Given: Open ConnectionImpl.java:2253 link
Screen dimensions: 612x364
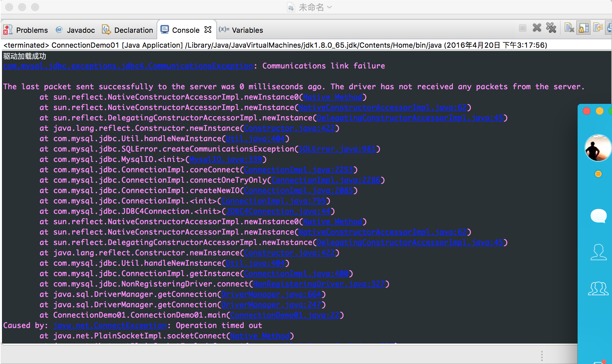Looking at the screenshot, I should [299, 170].
